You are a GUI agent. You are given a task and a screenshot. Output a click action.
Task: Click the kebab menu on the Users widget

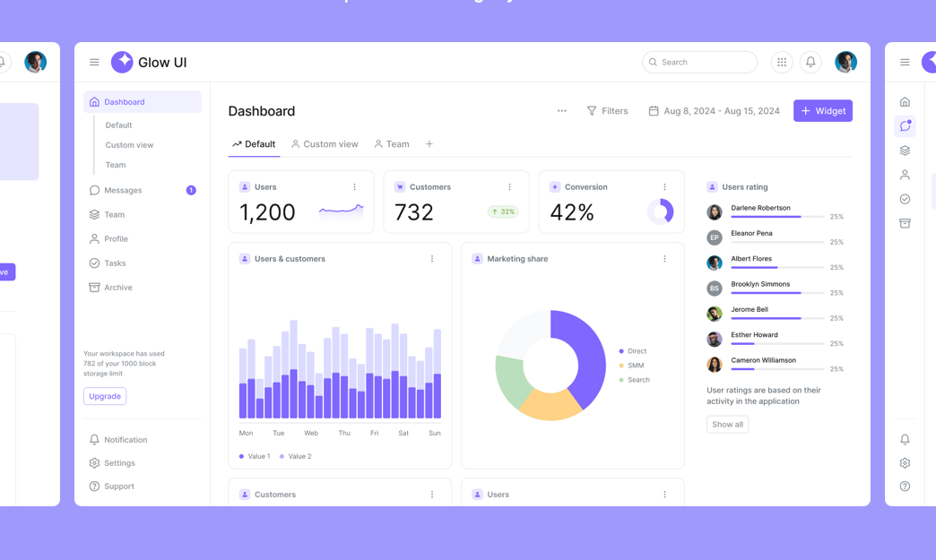pyautogui.click(x=355, y=185)
